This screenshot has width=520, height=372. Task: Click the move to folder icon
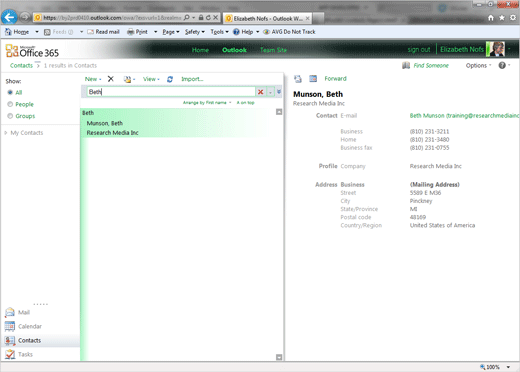point(127,79)
